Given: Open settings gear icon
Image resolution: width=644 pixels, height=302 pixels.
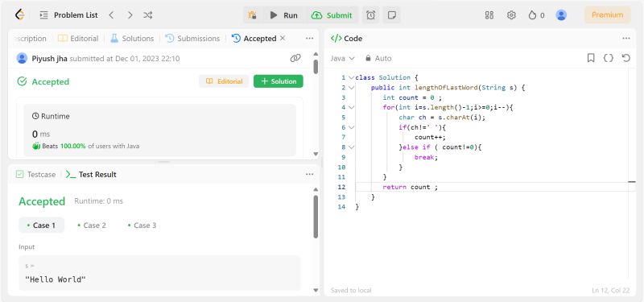Looking at the screenshot, I should 511,15.
